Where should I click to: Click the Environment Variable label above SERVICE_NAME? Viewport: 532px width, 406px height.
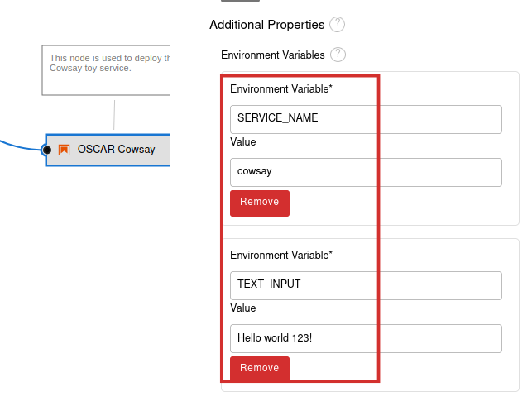(x=280, y=88)
